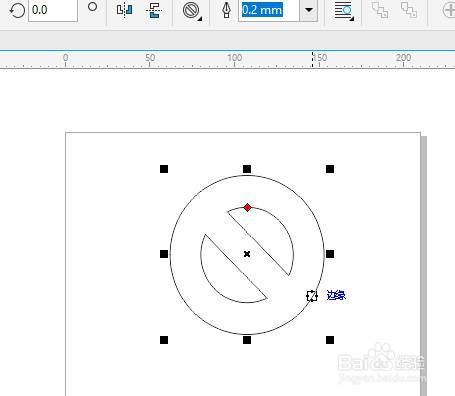Click the red diamond node on the inner arc
The height and width of the screenshot is (396, 455).
(247, 208)
